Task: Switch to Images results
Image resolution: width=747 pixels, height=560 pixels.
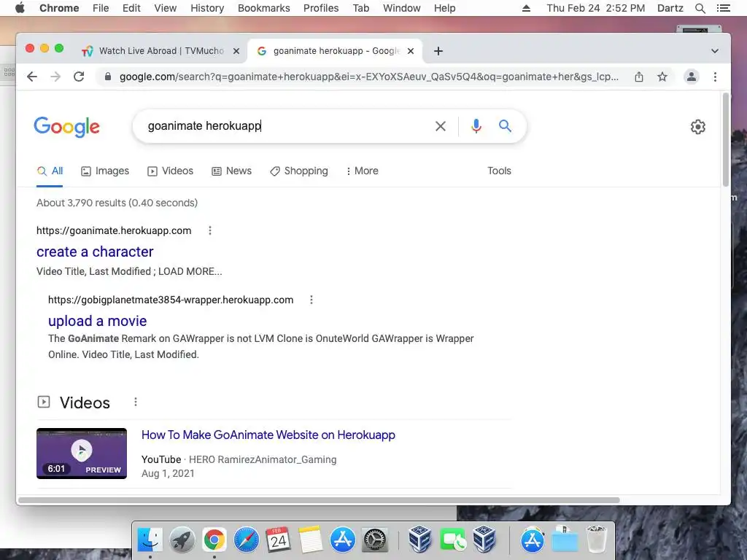Action: (x=105, y=171)
